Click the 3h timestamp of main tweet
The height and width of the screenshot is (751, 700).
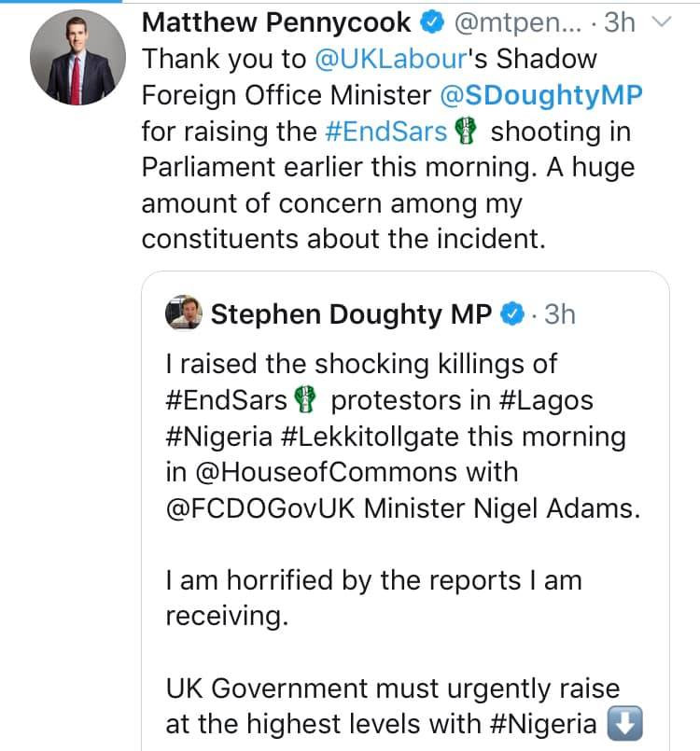(619, 22)
